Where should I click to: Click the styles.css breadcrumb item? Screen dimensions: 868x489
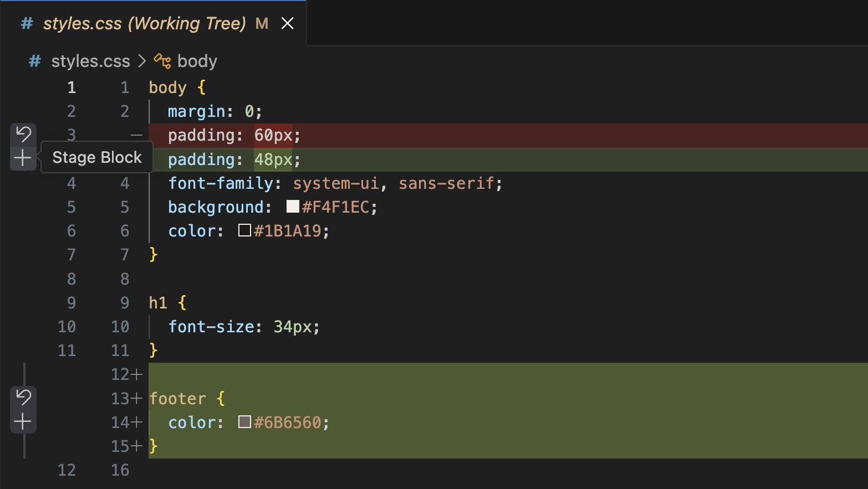pos(91,61)
